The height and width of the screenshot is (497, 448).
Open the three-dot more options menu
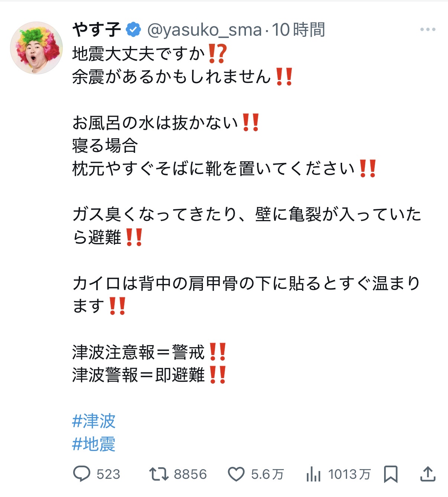pyautogui.click(x=428, y=29)
